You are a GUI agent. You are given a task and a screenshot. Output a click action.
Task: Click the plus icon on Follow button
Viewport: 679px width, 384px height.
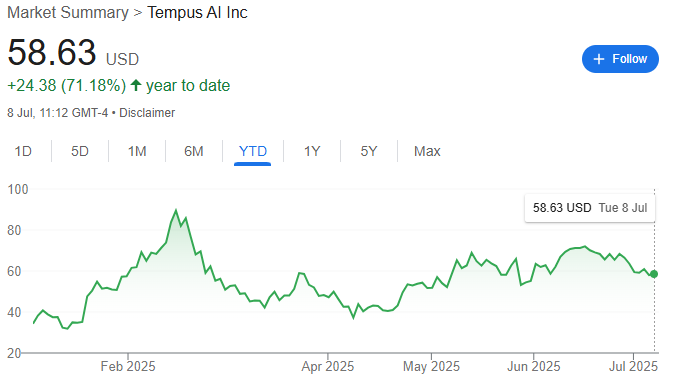click(x=598, y=59)
